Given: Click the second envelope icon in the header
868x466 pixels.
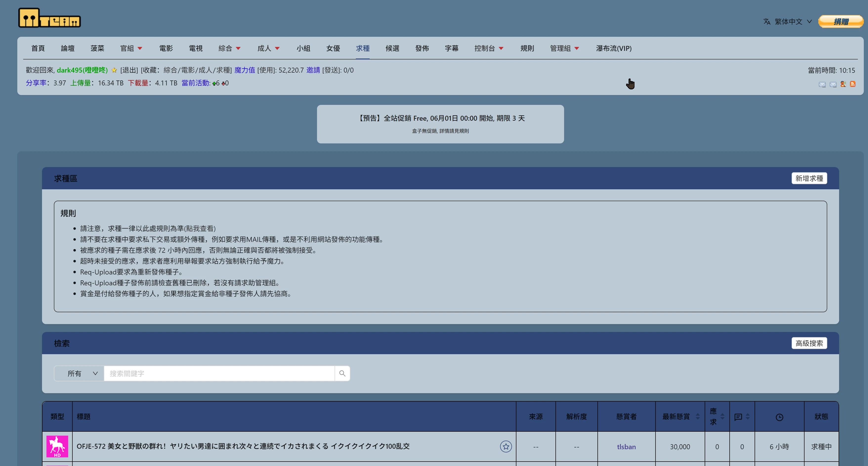Looking at the screenshot, I should [833, 84].
